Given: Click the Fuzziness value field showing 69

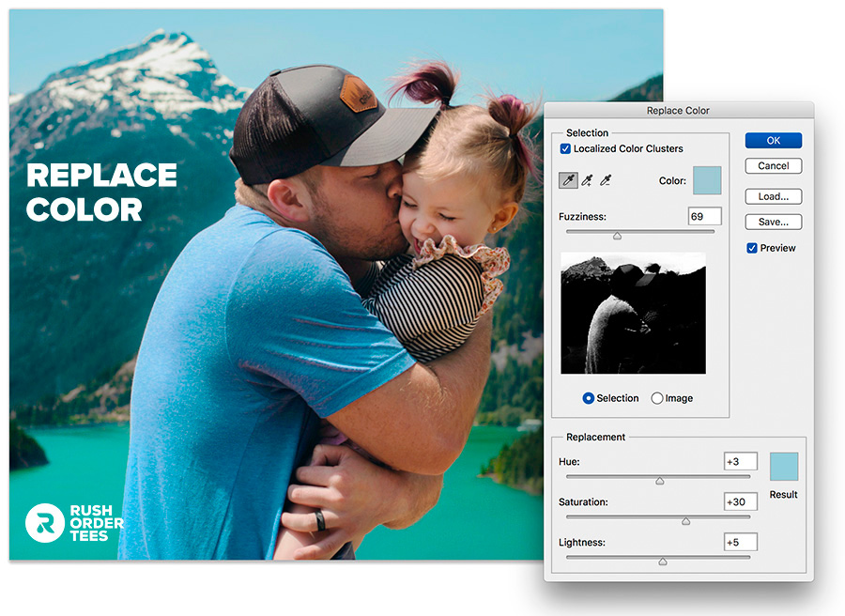Looking at the screenshot, I should 705,215.
